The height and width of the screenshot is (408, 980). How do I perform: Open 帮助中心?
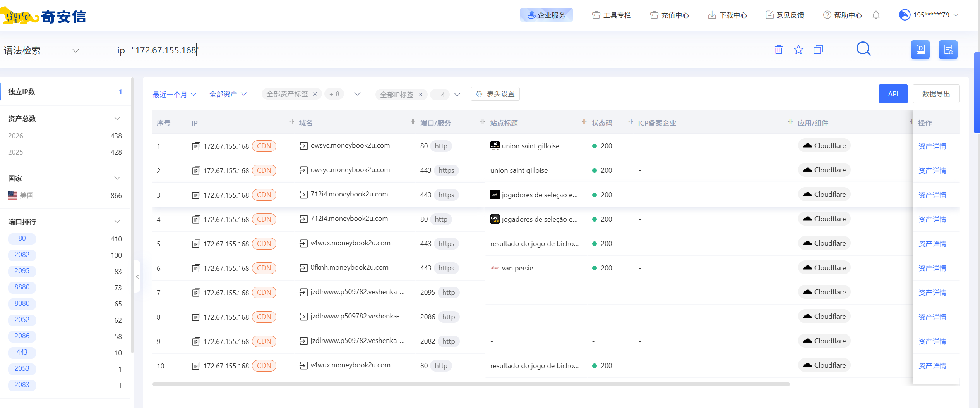coord(843,15)
